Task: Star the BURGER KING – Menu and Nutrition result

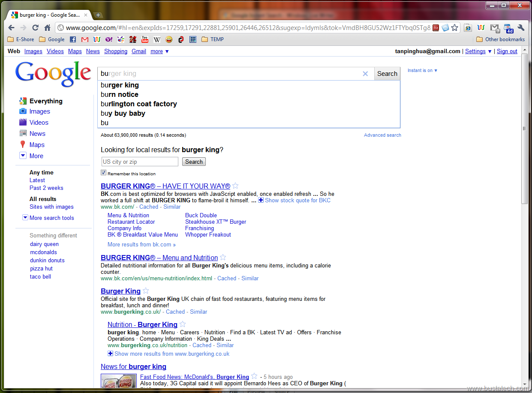Action: click(223, 258)
